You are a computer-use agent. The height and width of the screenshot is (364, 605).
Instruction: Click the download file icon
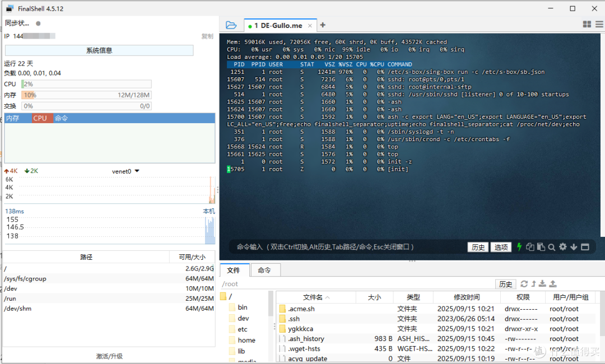[542, 284]
